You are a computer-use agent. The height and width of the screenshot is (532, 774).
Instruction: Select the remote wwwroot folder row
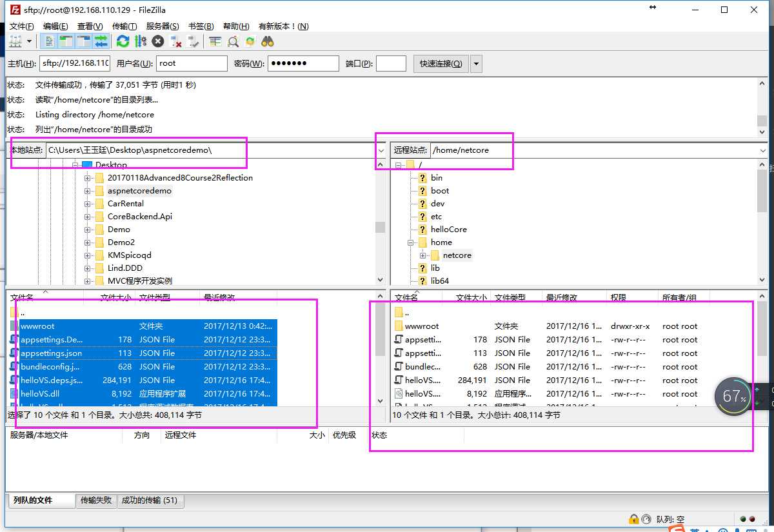tap(574, 326)
